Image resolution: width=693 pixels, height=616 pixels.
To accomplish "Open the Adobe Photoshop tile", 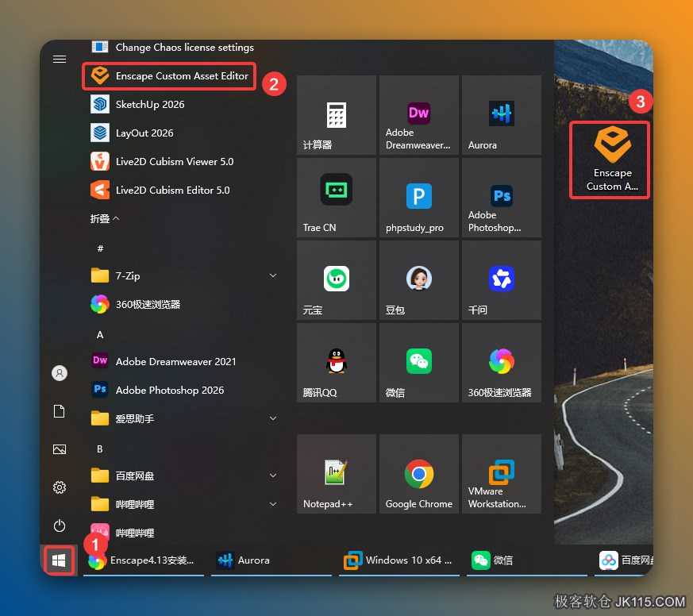I will click(501, 198).
